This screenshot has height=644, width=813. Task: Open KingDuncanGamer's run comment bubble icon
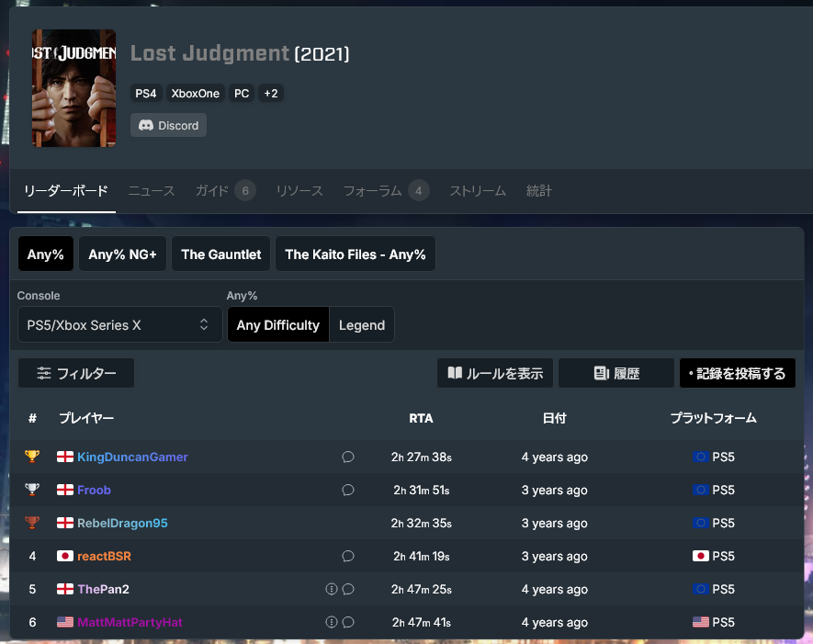point(348,457)
